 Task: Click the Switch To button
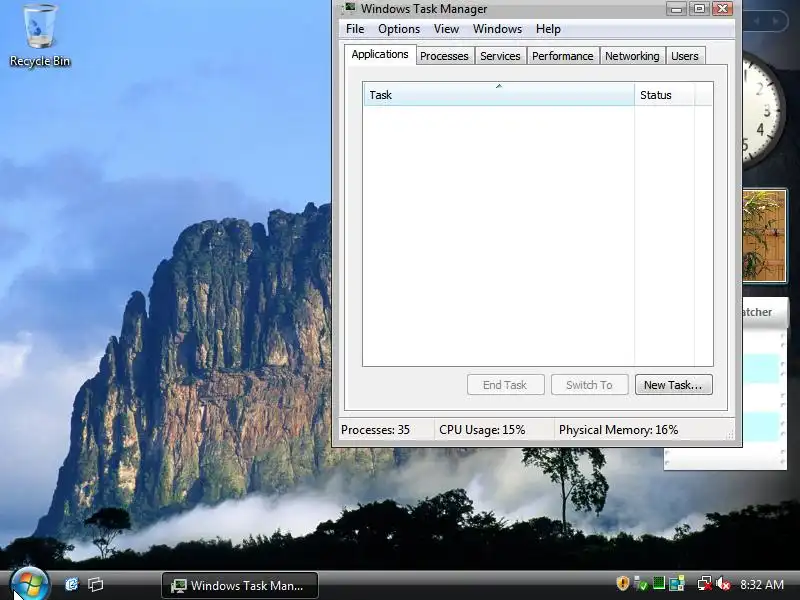(589, 385)
